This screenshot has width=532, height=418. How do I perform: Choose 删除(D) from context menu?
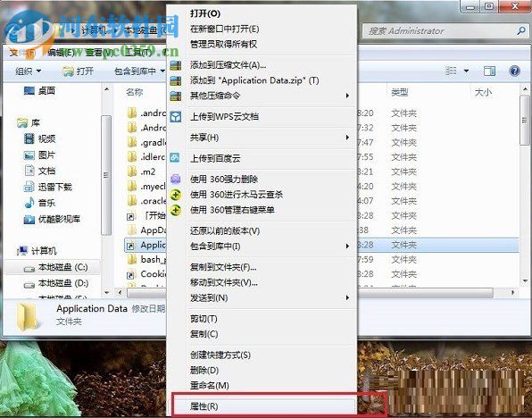tap(204, 370)
